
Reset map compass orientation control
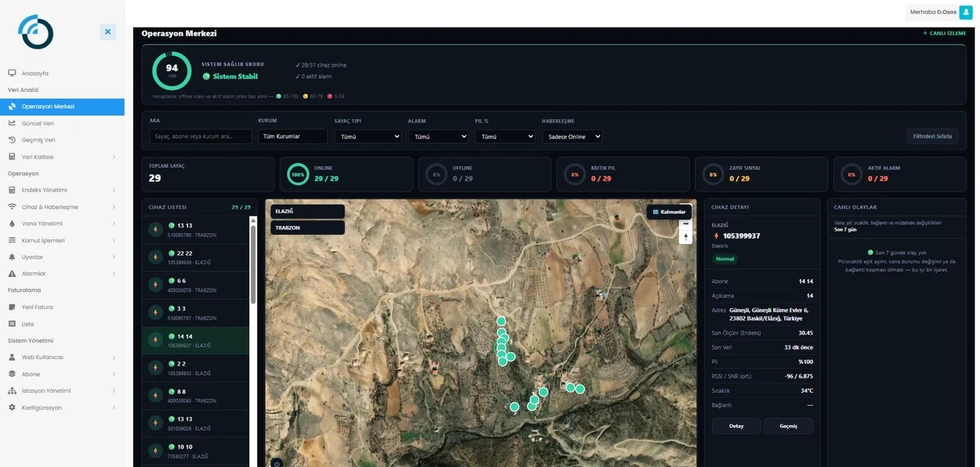(x=686, y=237)
